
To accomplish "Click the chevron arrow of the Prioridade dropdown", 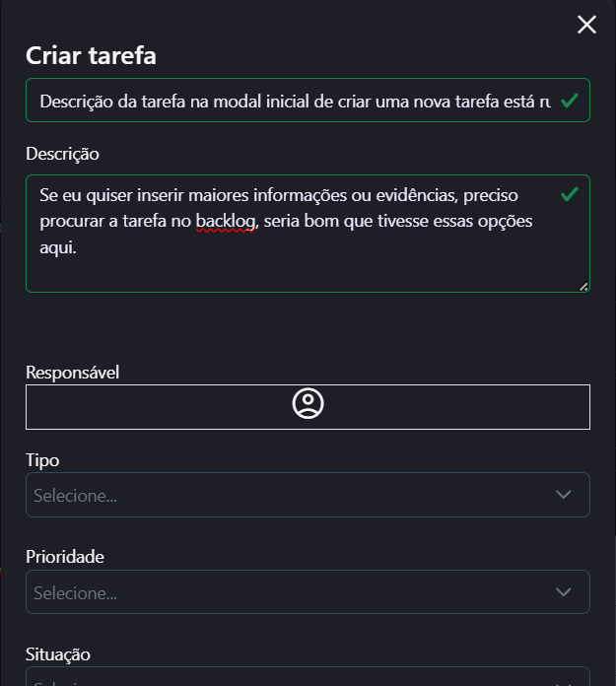I will (x=564, y=592).
